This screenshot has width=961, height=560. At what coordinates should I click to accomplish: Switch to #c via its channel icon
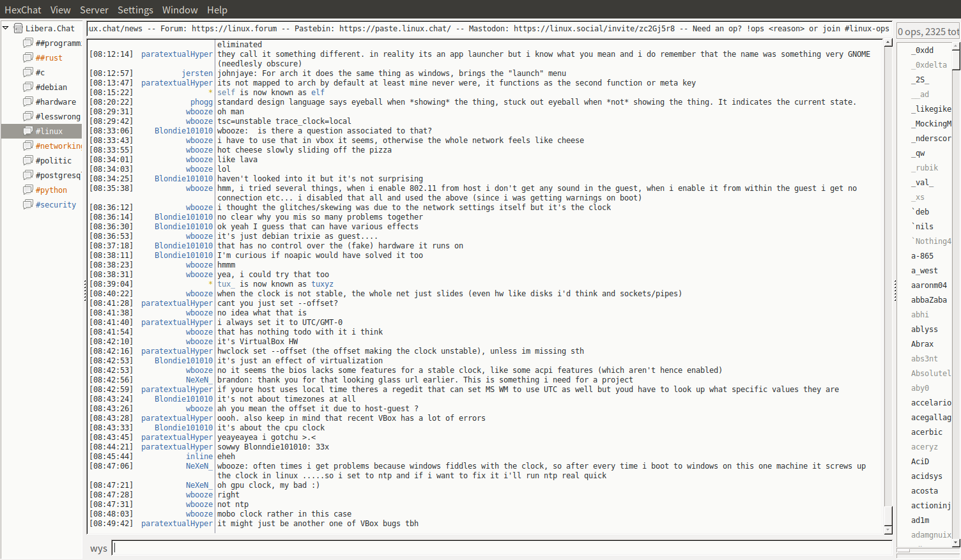[x=28, y=72]
